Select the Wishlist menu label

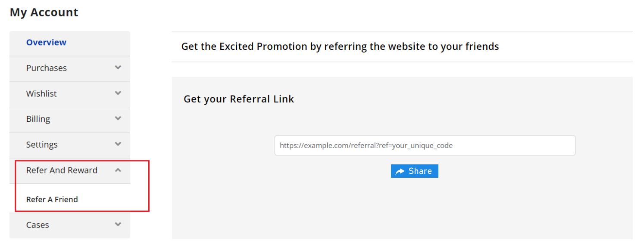(41, 93)
